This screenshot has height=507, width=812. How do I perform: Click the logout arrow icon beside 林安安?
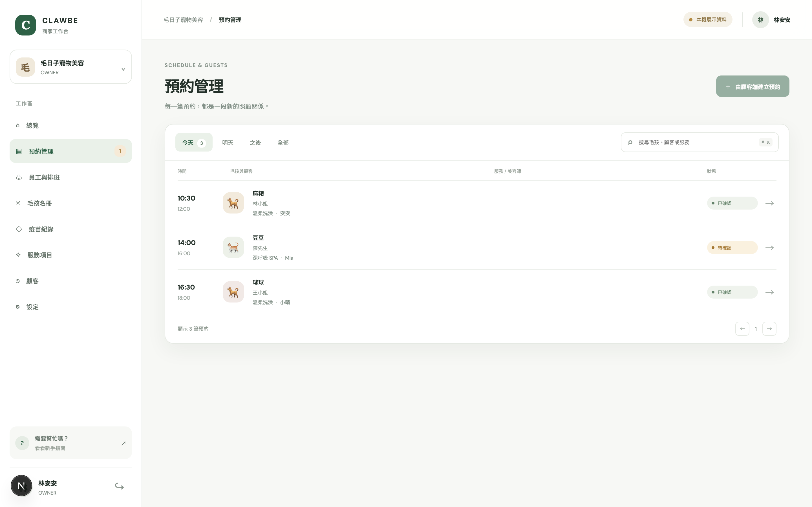click(x=120, y=486)
